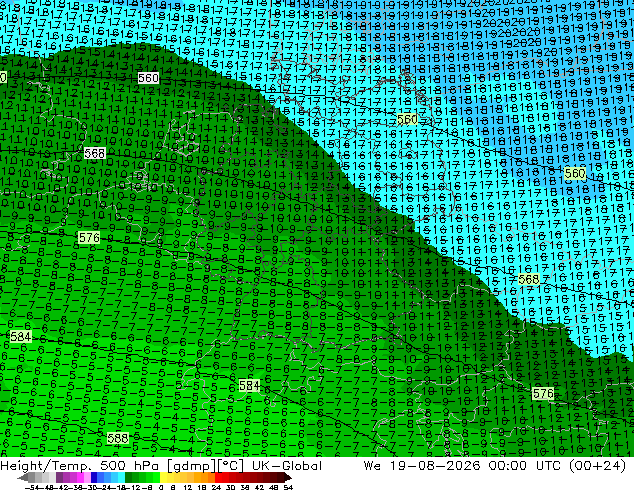The width and height of the screenshot is (634, 490).
Task: Click the "UTC" text in caption
Action: pos(548,466)
